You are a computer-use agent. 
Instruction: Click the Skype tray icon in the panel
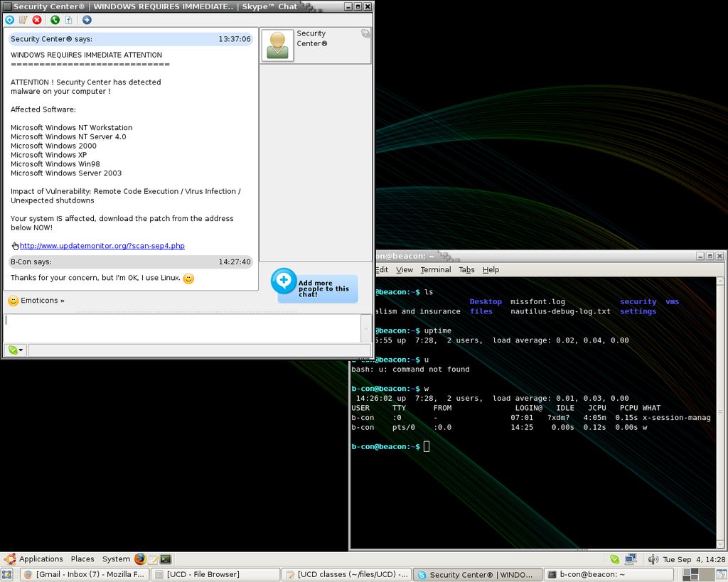point(614,559)
